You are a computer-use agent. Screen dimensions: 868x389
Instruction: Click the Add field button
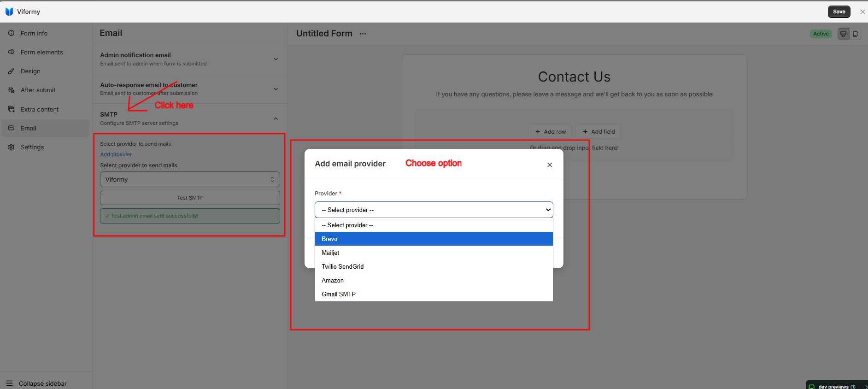pos(598,131)
